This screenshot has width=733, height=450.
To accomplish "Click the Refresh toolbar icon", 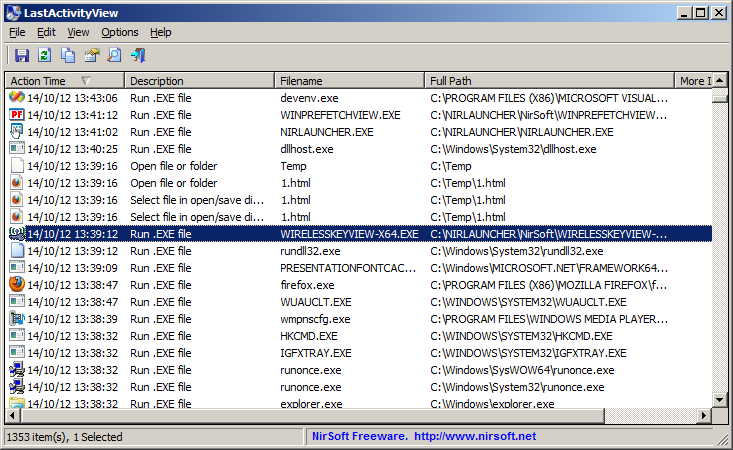I will point(45,56).
